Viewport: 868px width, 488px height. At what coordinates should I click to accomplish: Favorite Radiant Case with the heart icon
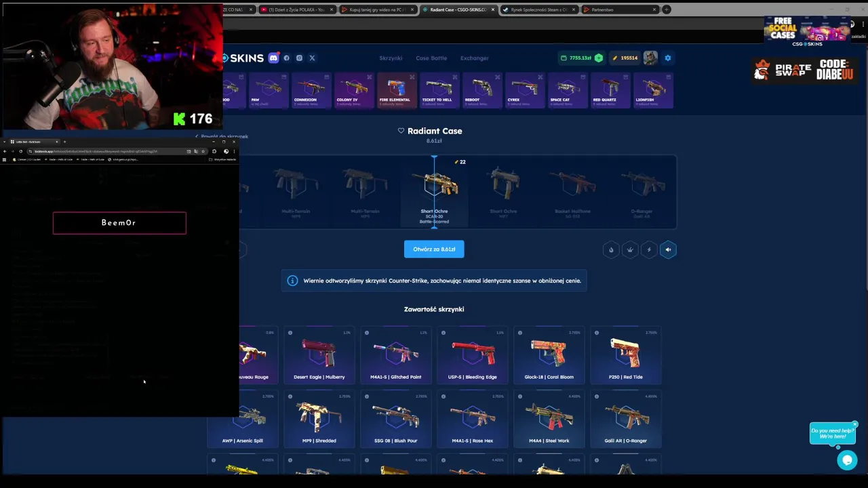click(x=401, y=131)
